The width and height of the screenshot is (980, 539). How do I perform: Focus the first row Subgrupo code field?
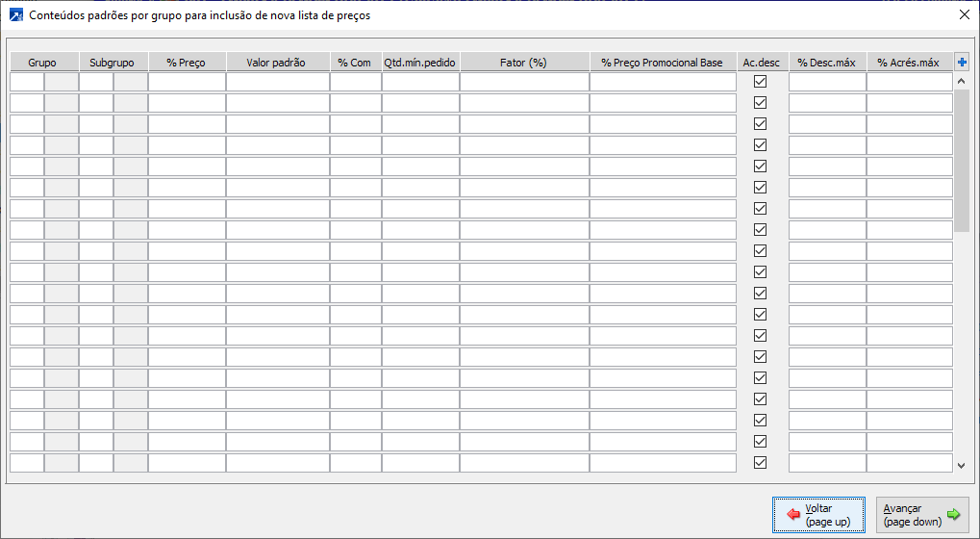tap(96, 82)
